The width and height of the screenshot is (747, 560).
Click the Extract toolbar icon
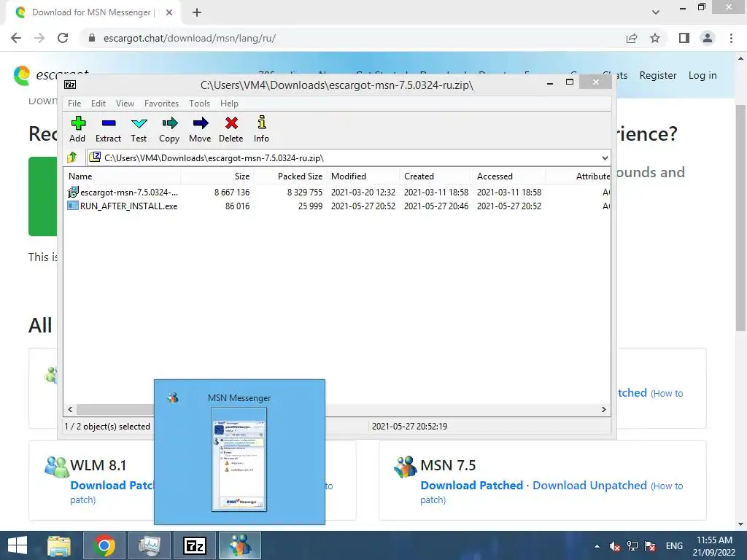(x=108, y=129)
